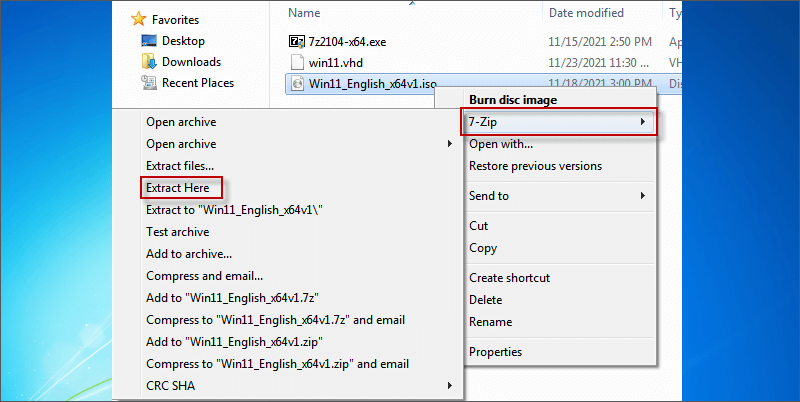Expand 7-Zip submenu arrow
Image resolution: width=800 pixels, height=402 pixels.
click(x=643, y=122)
